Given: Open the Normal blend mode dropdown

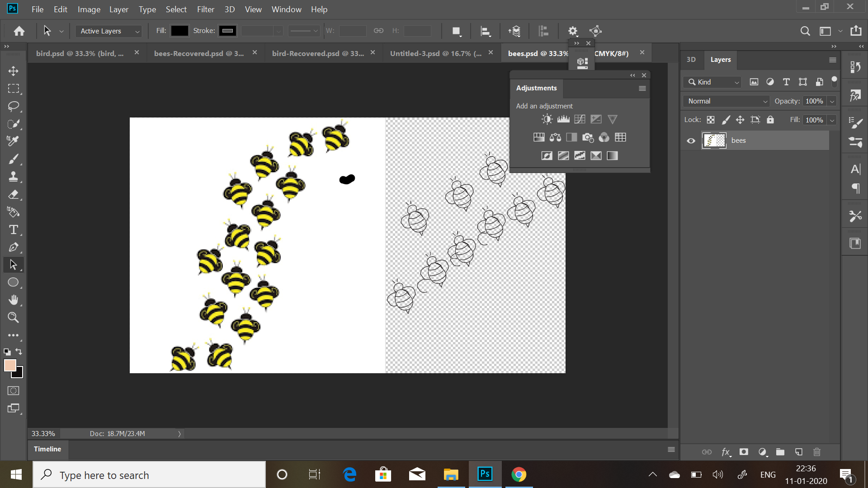Looking at the screenshot, I should [727, 101].
